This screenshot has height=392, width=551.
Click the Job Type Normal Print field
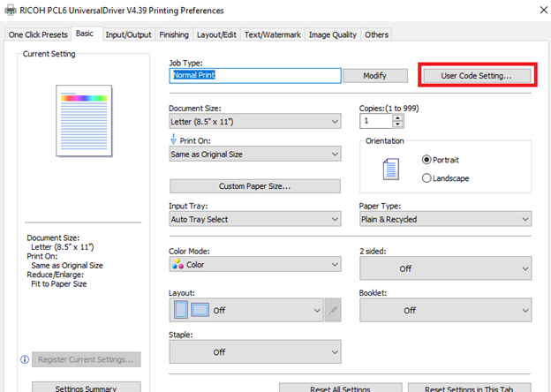click(255, 76)
